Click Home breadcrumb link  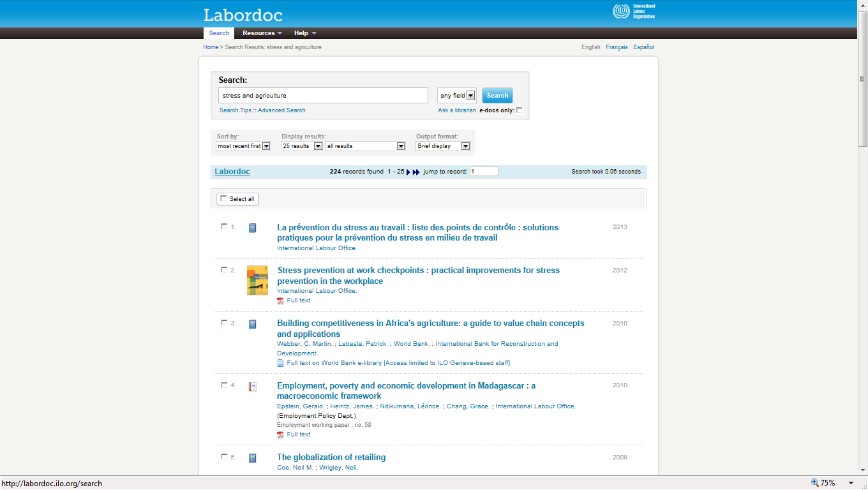click(x=211, y=47)
